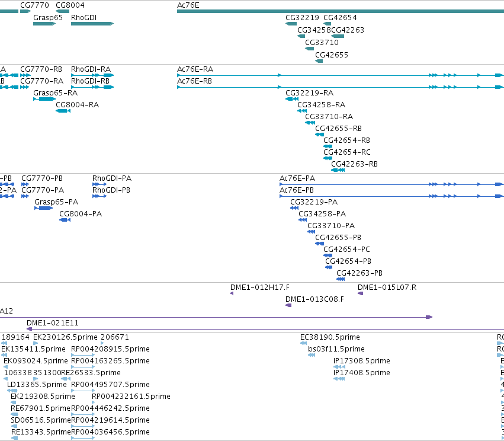Open the RhoGDI-PB protein label
This screenshot has height=441, width=504.
[111, 190]
